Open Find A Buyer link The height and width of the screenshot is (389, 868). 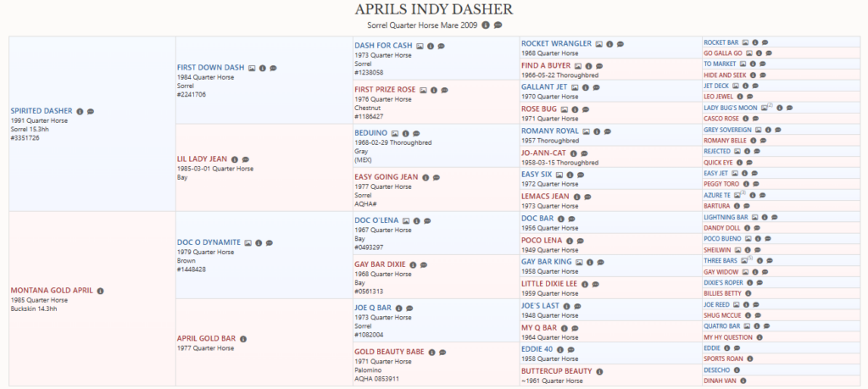click(x=546, y=66)
